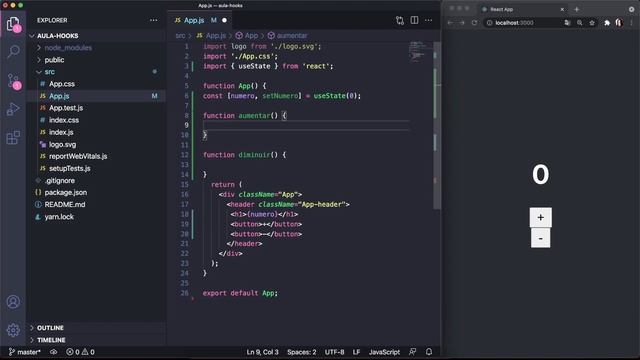Collapse the AULA-HOOKS project section
This screenshot has width=640, height=360.
point(96,36)
